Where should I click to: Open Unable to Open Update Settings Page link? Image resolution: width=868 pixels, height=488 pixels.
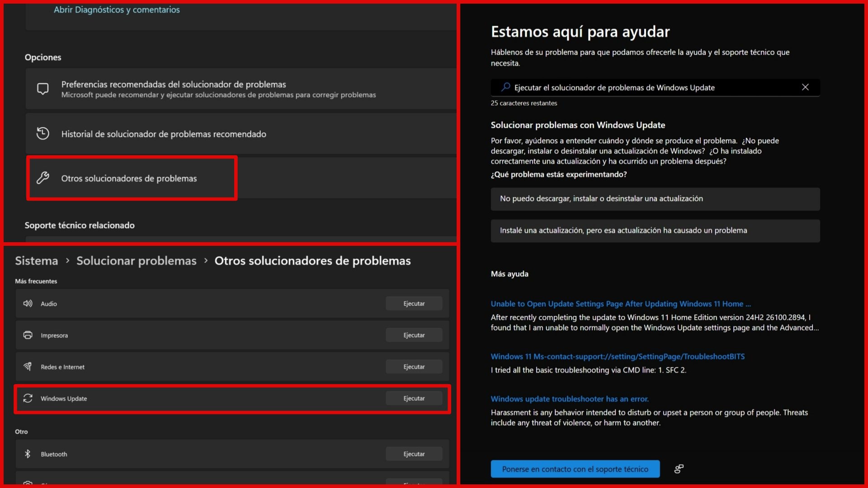[x=621, y=304]
